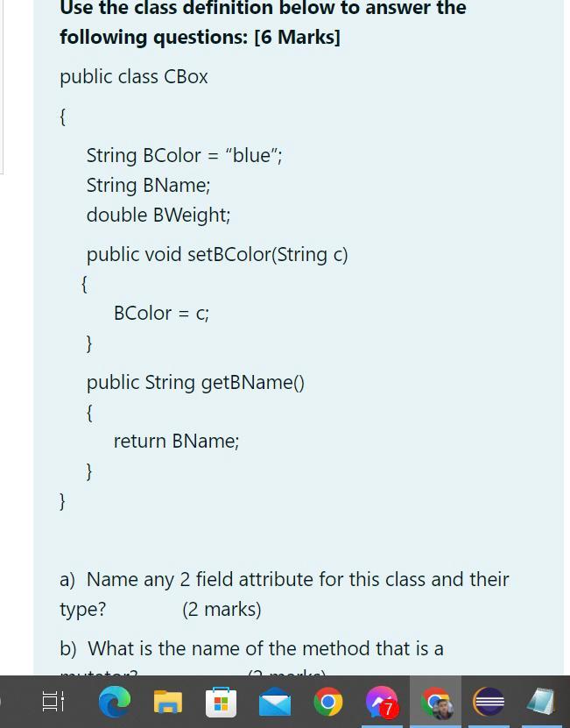The image size is (570, 728).
Task: Open the Mail app from the taskbar
Action: 275,702
